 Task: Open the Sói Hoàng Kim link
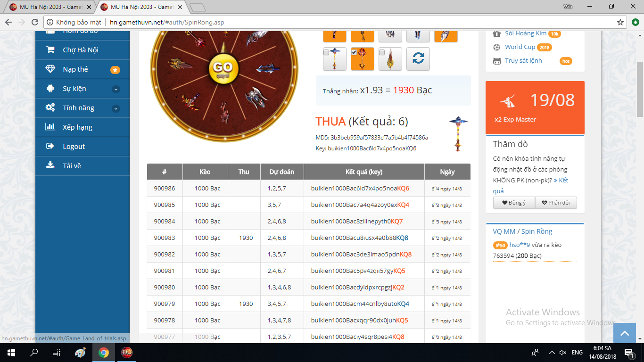pos(526,33)
